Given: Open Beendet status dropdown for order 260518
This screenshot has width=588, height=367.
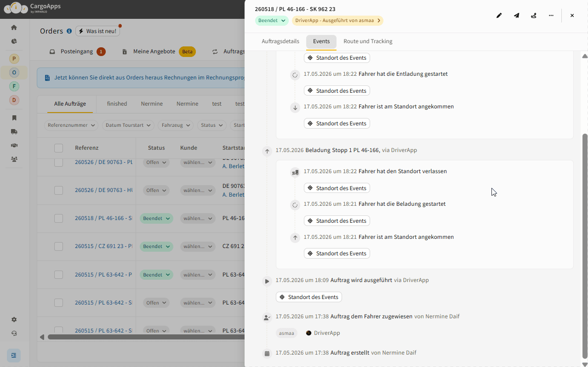Looking at the screenshot, I should [x=156, y=219].
